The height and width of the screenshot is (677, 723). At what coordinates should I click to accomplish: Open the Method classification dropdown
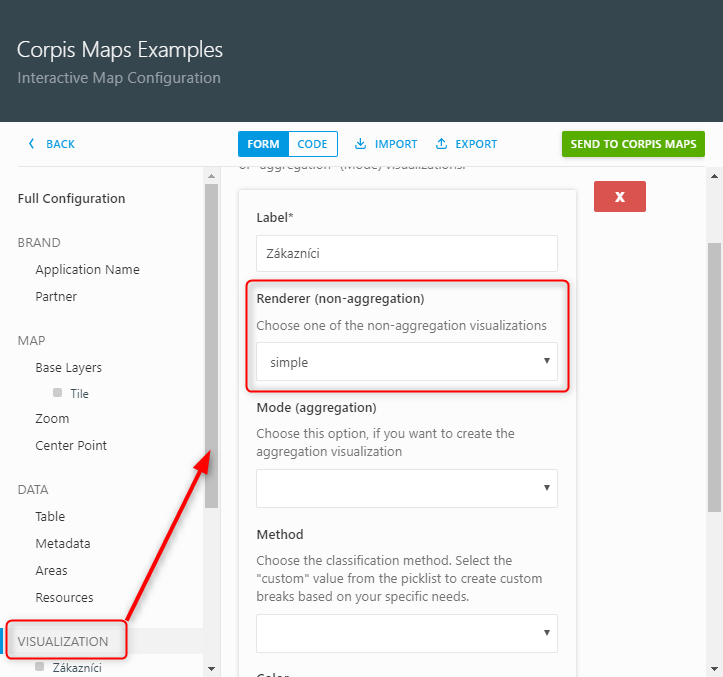(407, 633)
